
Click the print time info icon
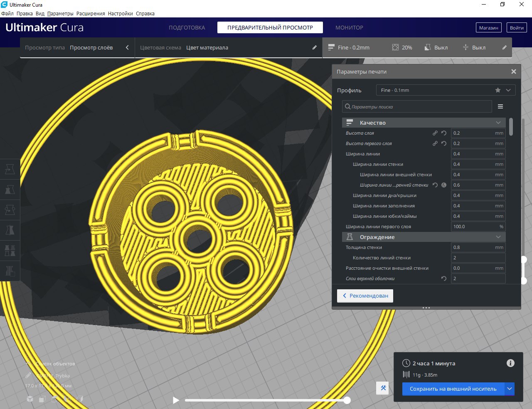[x=510, y=363]
